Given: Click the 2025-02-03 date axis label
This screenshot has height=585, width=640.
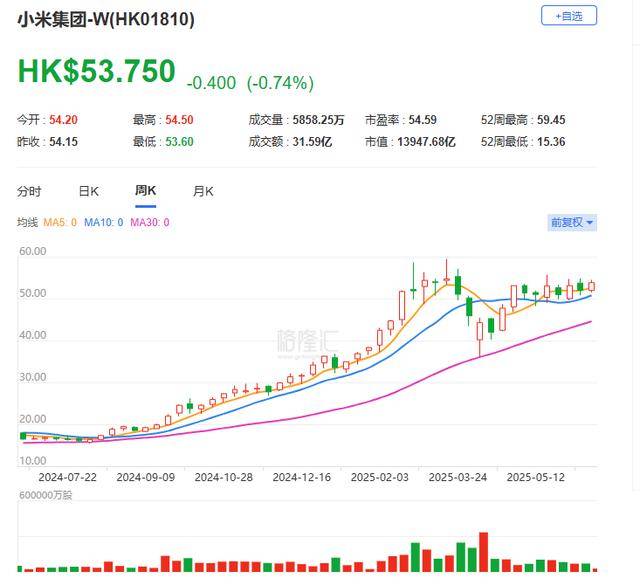Looking at the screenshot, I should (x=380, y=477).
